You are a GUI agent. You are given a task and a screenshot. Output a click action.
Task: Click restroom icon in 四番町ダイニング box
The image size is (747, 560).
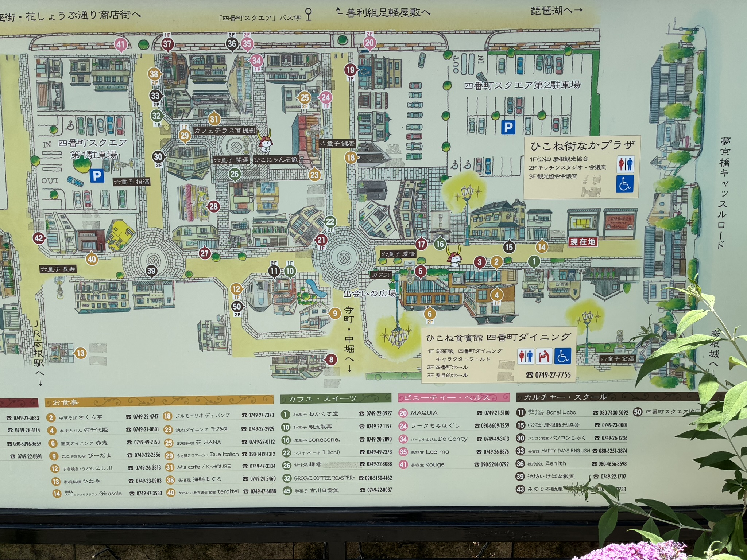click(x=526, y=356)
